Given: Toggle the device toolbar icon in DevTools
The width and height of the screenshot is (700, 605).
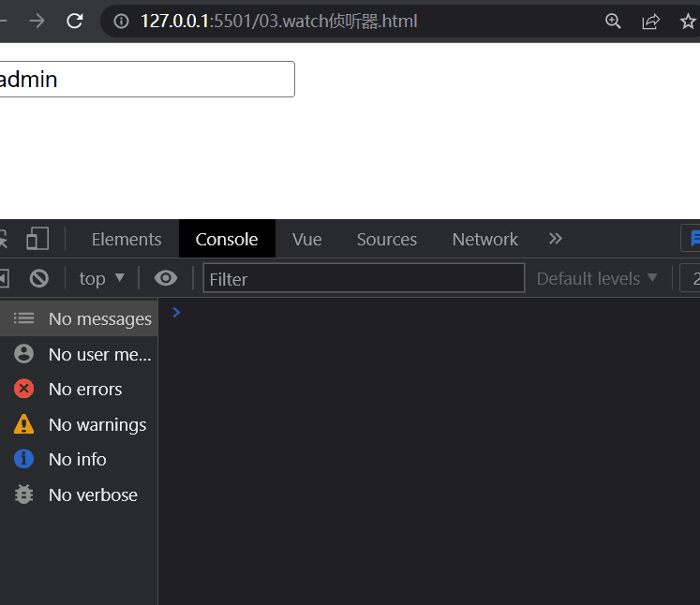Looking at the screenshot, I should pyautogui.click(x=37, y=239).
